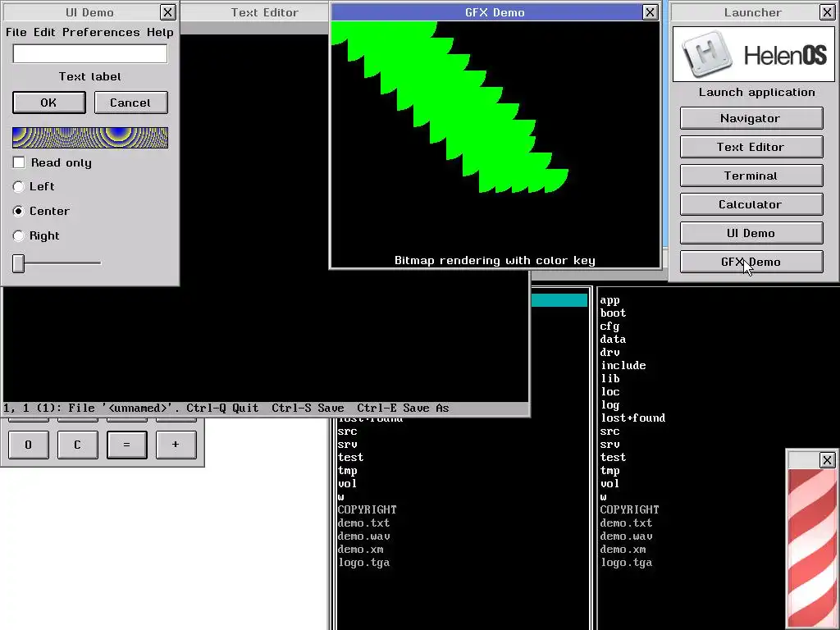The image size is (840, 630).
Task: Select 'demo.txt' in the right navigator panel
Action: coord(626,523)
